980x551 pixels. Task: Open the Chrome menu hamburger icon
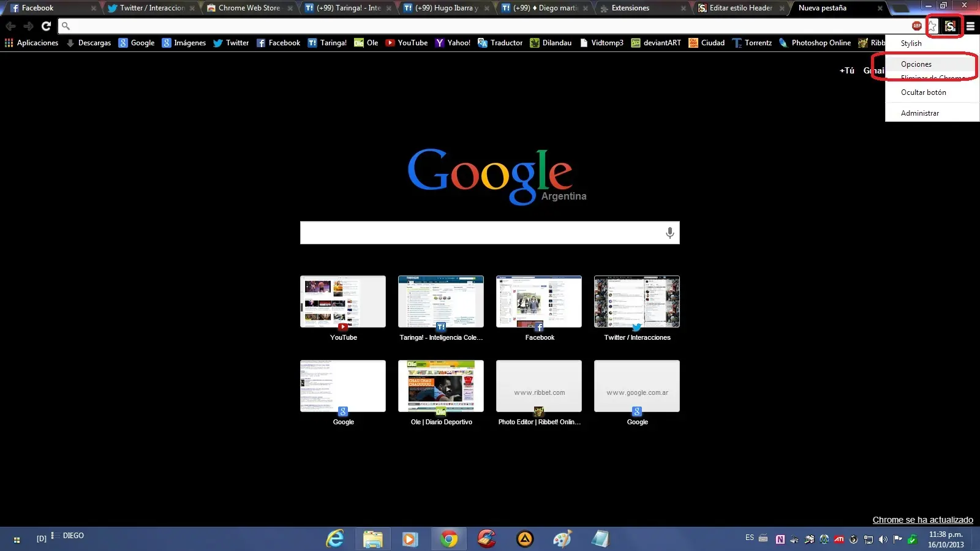(970, 26)
